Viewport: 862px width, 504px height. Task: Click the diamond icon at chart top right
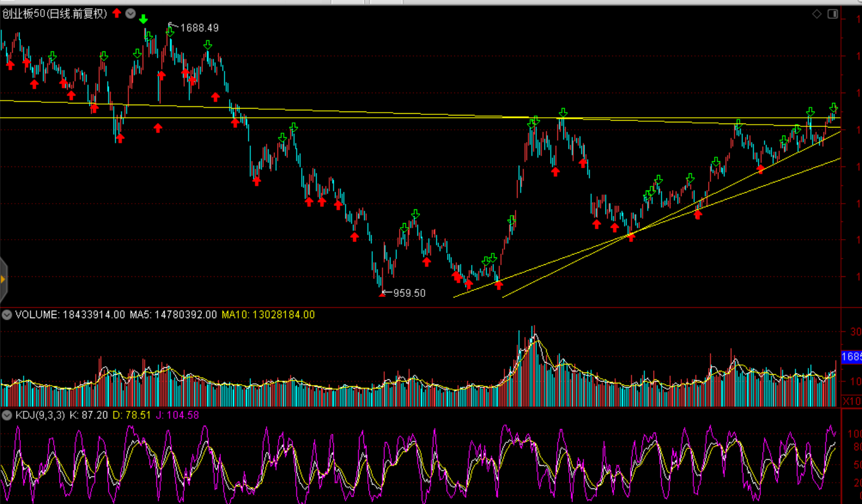click(x=817, y=14)
